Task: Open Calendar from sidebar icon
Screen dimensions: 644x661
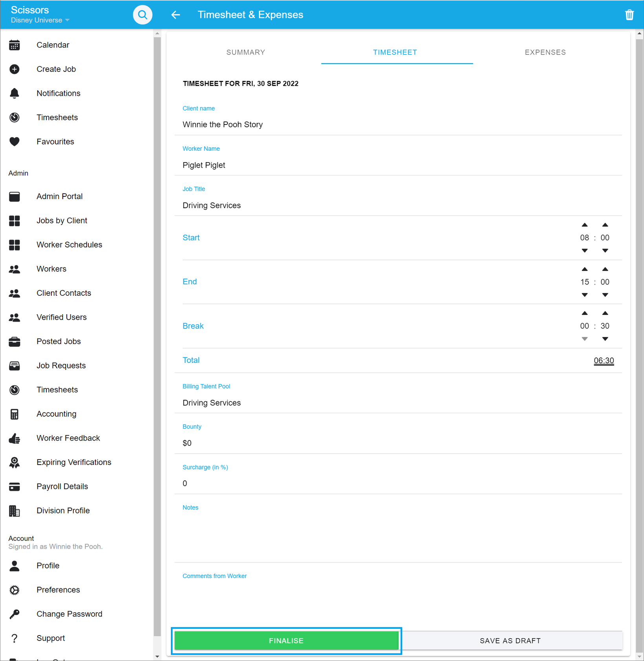Action: pyautogui.click(x=15, y=45)
